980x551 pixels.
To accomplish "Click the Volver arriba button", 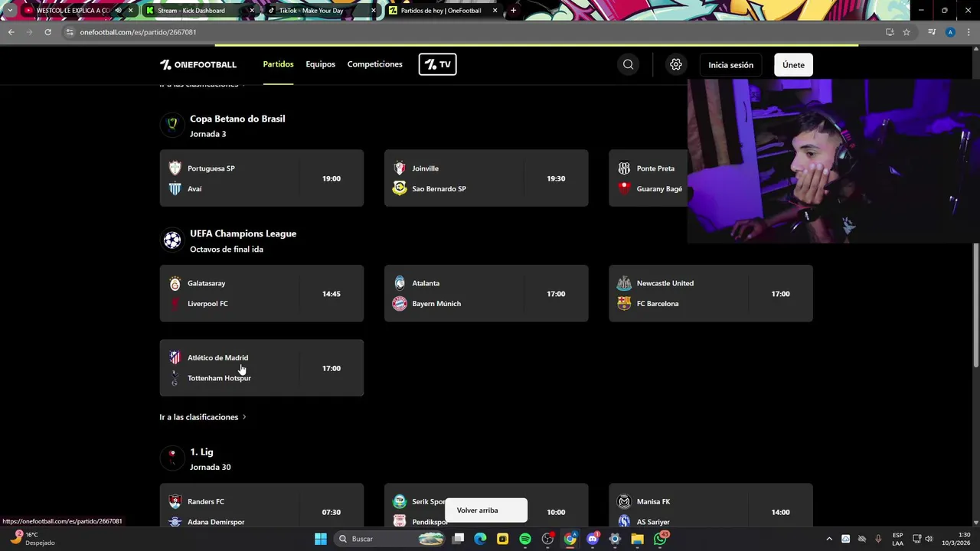I will pyautogui.click(x=485, y=510).
